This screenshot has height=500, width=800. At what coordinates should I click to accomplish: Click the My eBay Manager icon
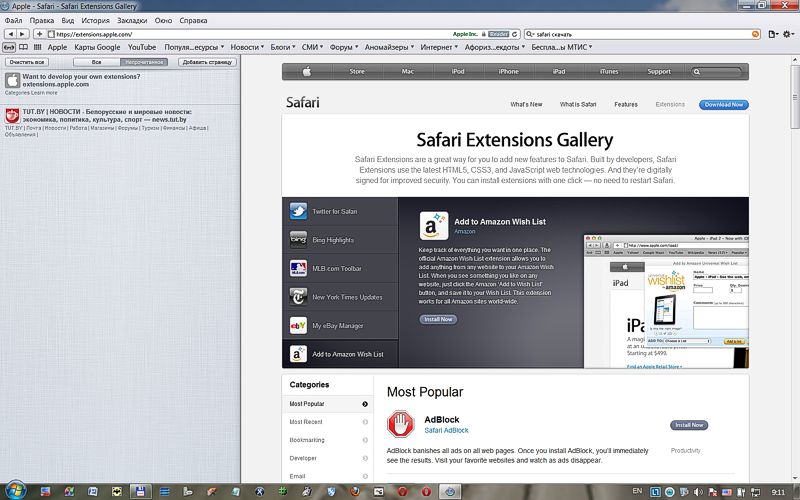(x=298, y=325)
